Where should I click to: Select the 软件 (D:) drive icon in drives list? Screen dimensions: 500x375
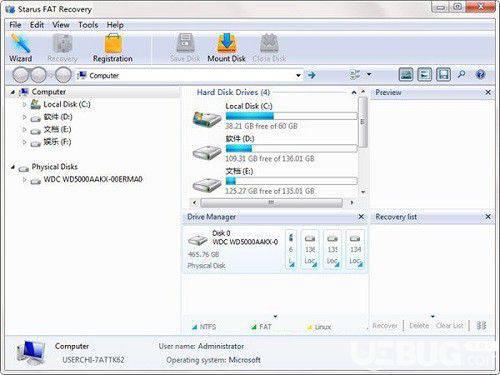(207, 153)
